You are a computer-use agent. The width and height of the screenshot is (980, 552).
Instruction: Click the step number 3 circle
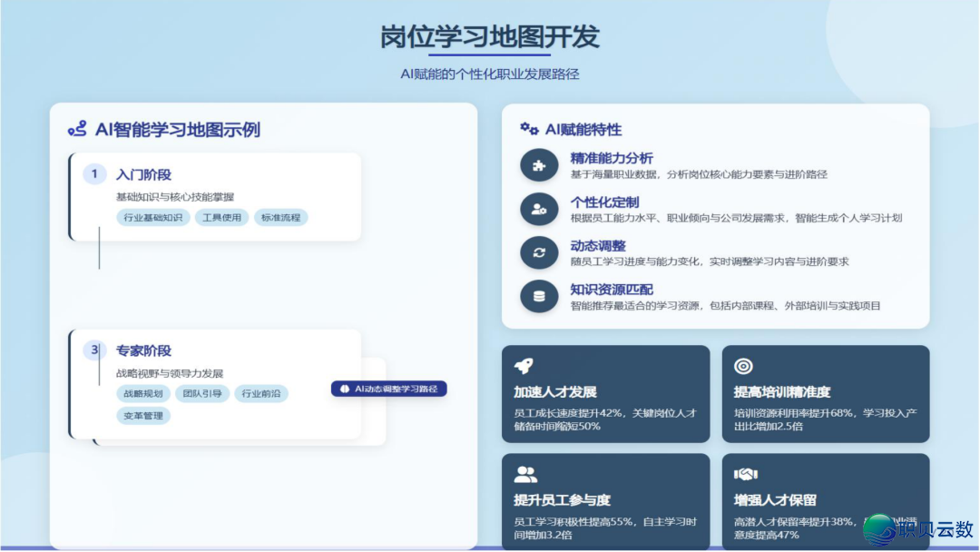point(94,350)
